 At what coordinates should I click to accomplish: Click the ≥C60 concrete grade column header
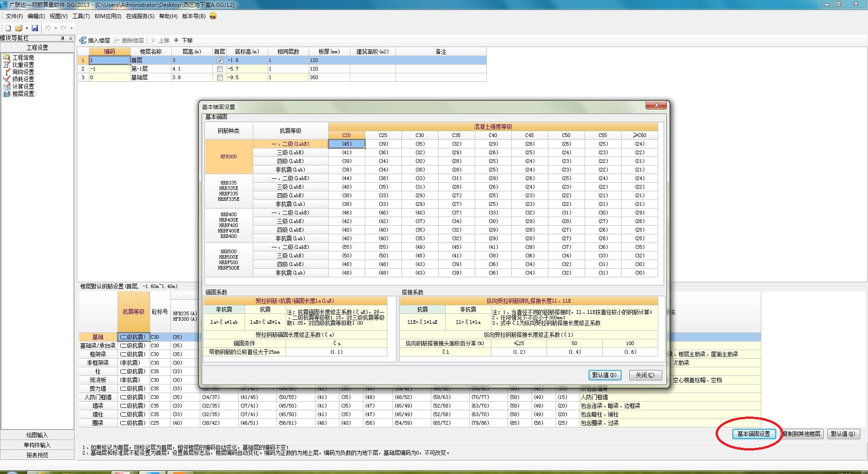(x=640, y=135)
